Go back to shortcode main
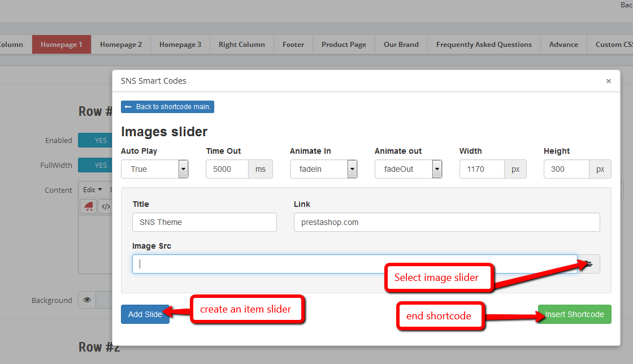Viewport: 633px width, 364px height. tap(167, 107)
